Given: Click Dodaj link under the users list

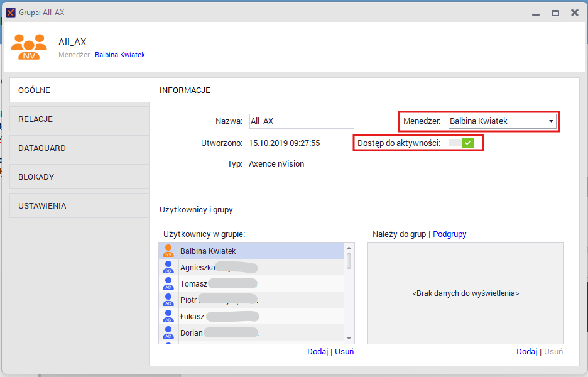Looking at the screenshot, I should (x=317, y=351).
